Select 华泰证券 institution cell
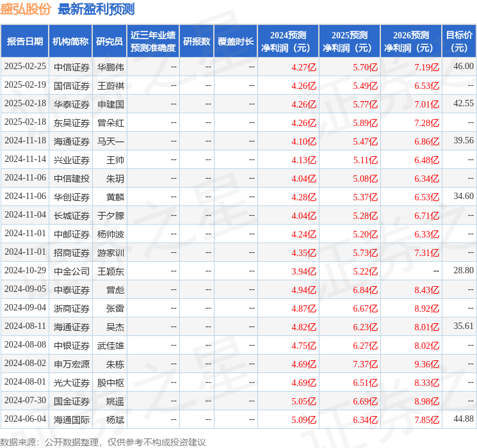Screen dimensions: 477x448 pos(72,104)
